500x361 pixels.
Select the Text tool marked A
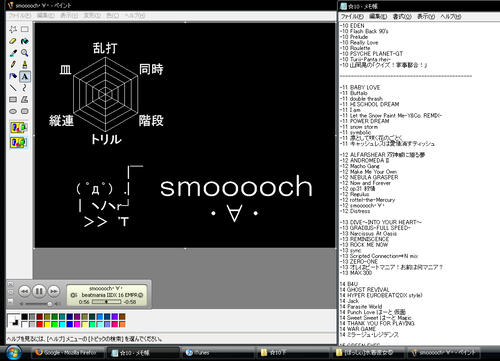click(x=25, y=76)
